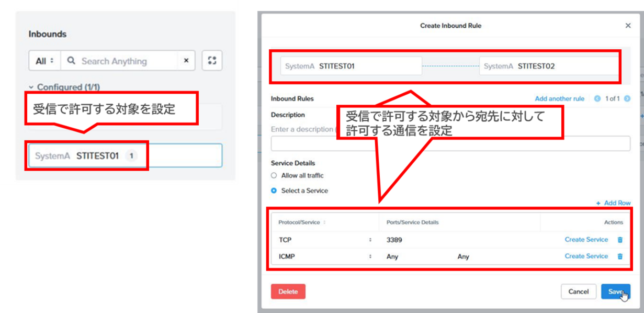644x313 pixels.
Task: Click Create Service link in TCP row
Action: tap(586, 240)
